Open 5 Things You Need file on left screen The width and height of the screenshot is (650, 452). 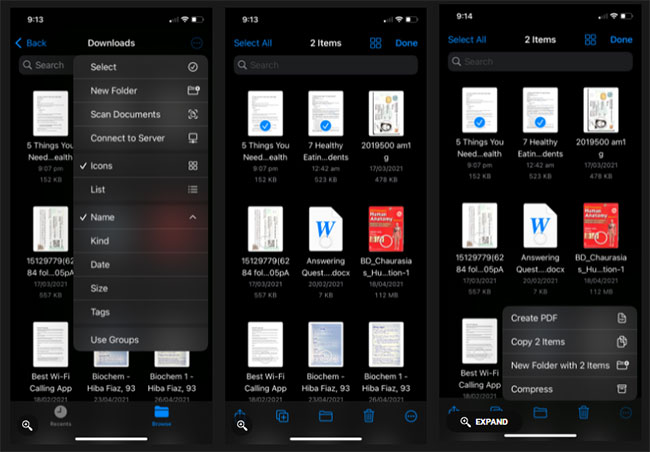point(51,113)
